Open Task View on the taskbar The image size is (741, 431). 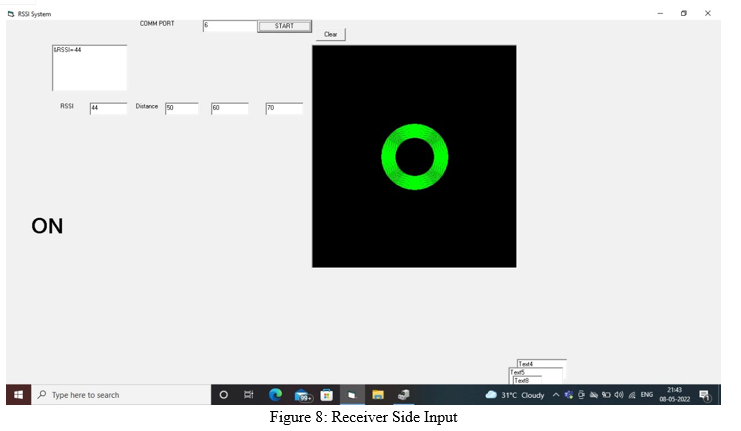(x=249, y=395)
